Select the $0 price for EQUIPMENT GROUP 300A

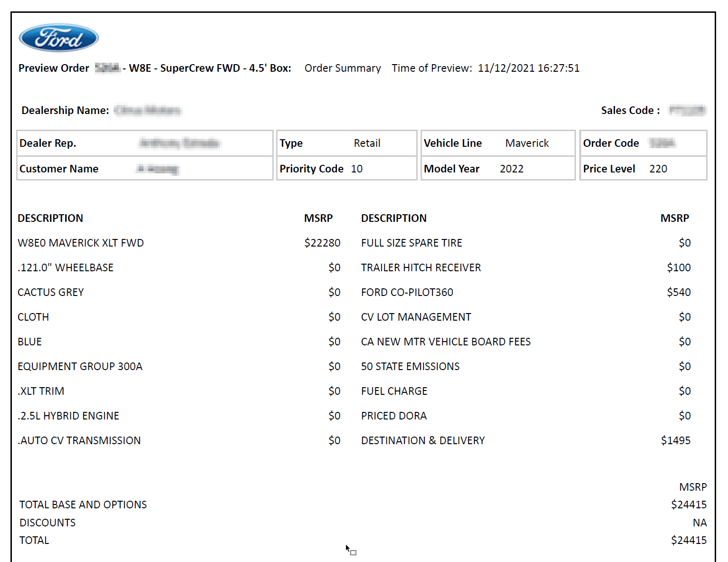[x=334, y=367]
